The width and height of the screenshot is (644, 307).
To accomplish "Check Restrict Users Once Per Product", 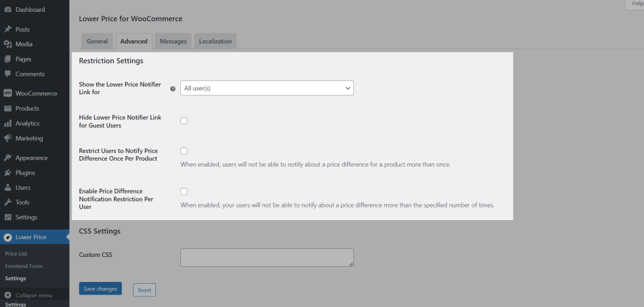I will coord(184,151).
